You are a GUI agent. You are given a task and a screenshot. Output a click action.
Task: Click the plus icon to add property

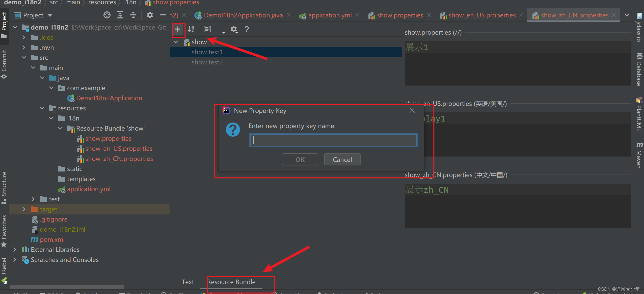tap(178, 29)
